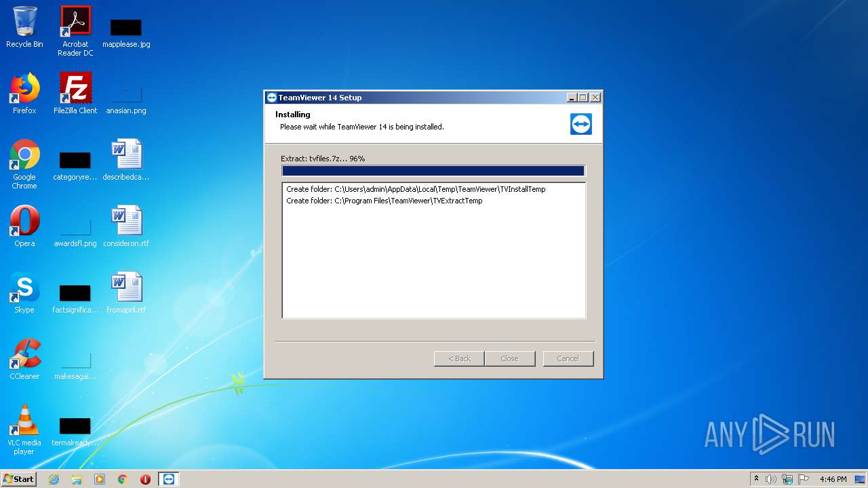Open the volume control tray icon
Screen dimensions: 868x488
(x=770, y=479)
